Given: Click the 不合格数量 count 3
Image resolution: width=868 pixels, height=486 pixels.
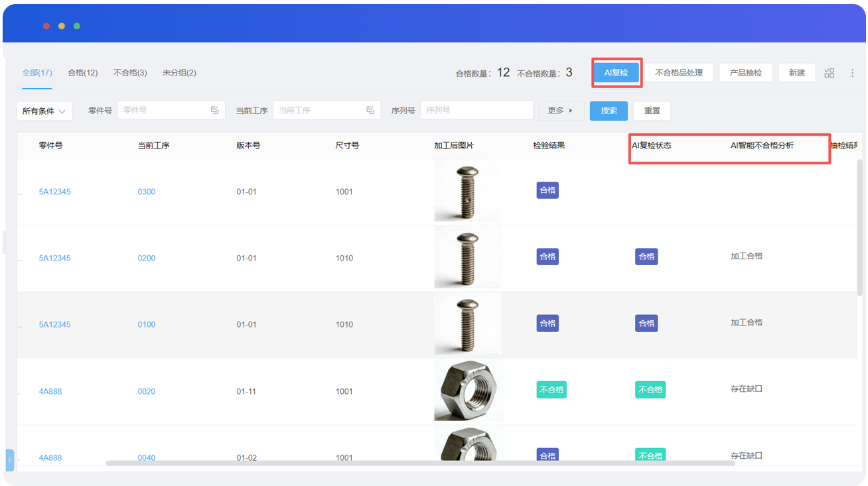Looking at the screenshot, I should click(x=569, y=72).
